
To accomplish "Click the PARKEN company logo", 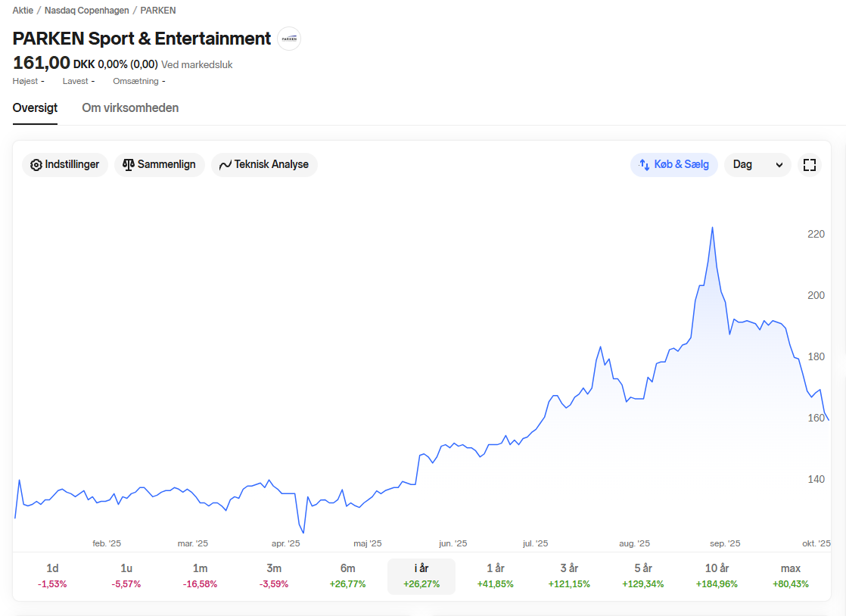I will (x=289, y=39).
